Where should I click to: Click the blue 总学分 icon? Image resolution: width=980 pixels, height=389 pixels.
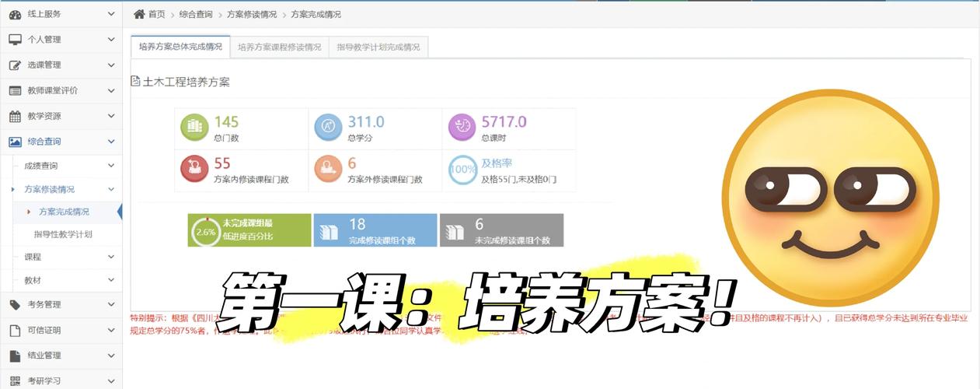(328, 128)
